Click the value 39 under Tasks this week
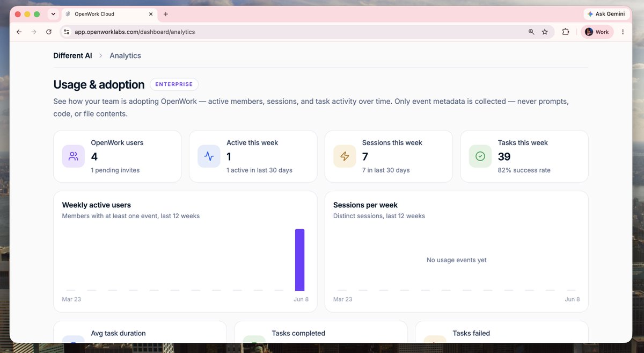 coord(504,157)
